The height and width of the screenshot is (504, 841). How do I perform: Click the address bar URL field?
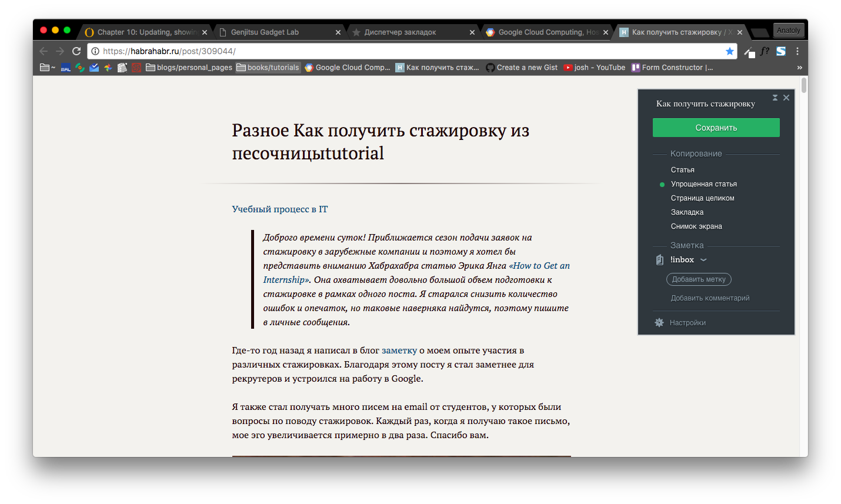(x=412, y=51)
